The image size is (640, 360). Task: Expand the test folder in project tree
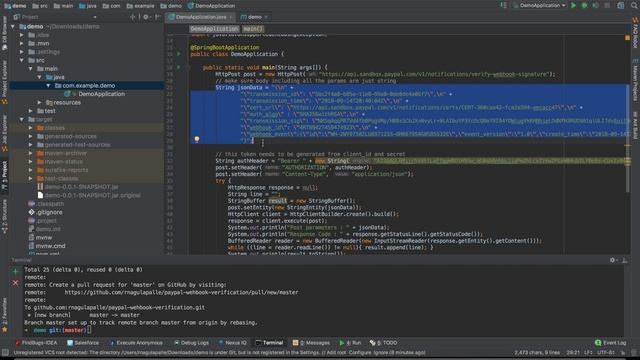tap(31, 111)
